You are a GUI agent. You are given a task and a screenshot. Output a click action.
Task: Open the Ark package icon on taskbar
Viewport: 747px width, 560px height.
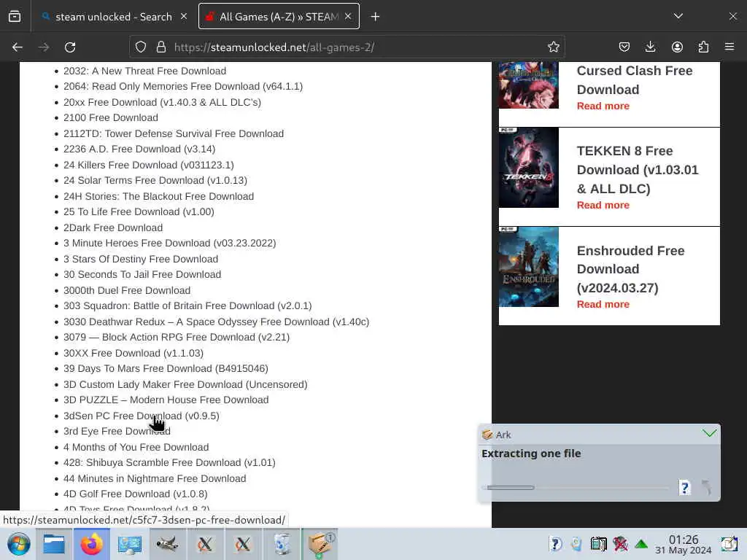(320, 544)
